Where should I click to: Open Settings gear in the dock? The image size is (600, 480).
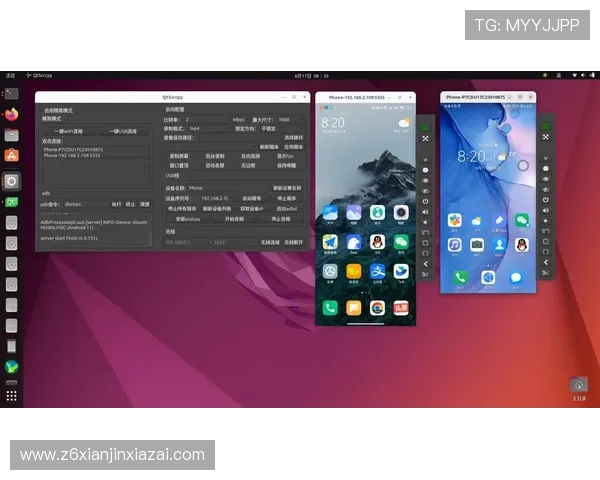coord(11,181)
